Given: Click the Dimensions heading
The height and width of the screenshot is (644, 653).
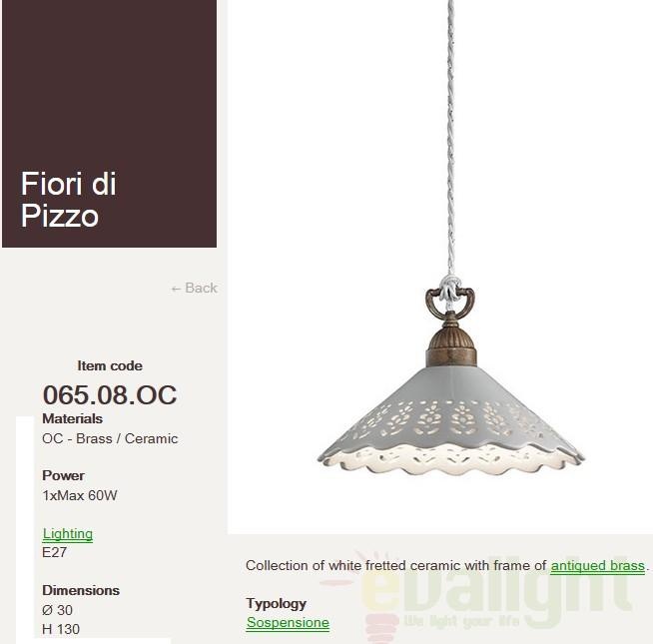Looking at the screenshot, I should click(81, 591).
